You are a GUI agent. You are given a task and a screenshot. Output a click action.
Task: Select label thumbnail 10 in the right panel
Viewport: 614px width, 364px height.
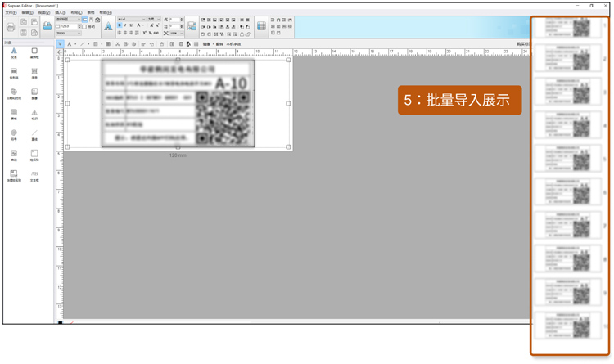pos(567,326)
